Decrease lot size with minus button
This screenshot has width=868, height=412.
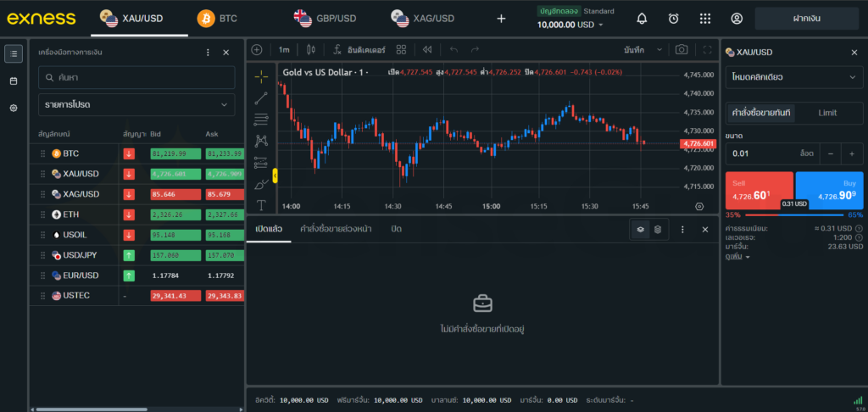click(831, 153)
